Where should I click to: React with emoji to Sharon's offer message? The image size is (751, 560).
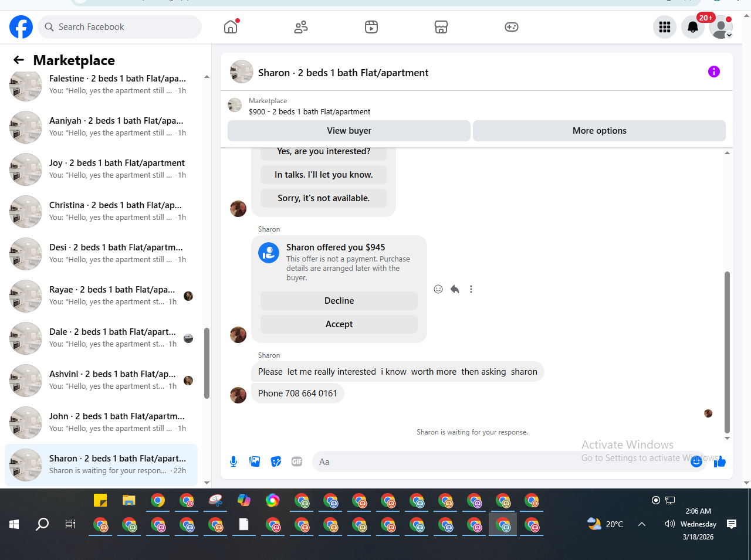(x=438, y=289)
